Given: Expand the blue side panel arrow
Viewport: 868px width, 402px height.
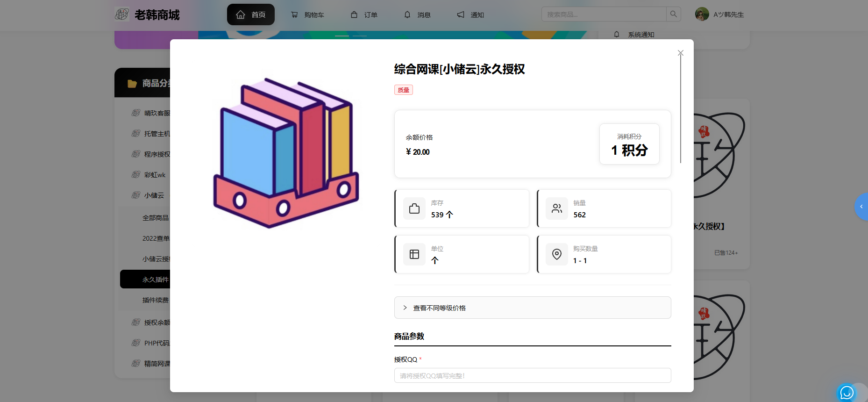Looking at the screenshot, I should coord(861,207).
